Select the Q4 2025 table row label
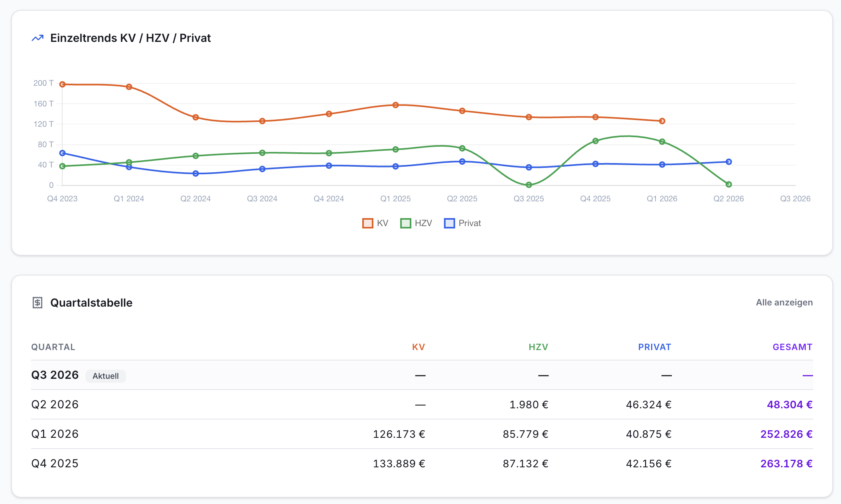The width and height of the screenshot is (841, 504). tap(55, 463)
